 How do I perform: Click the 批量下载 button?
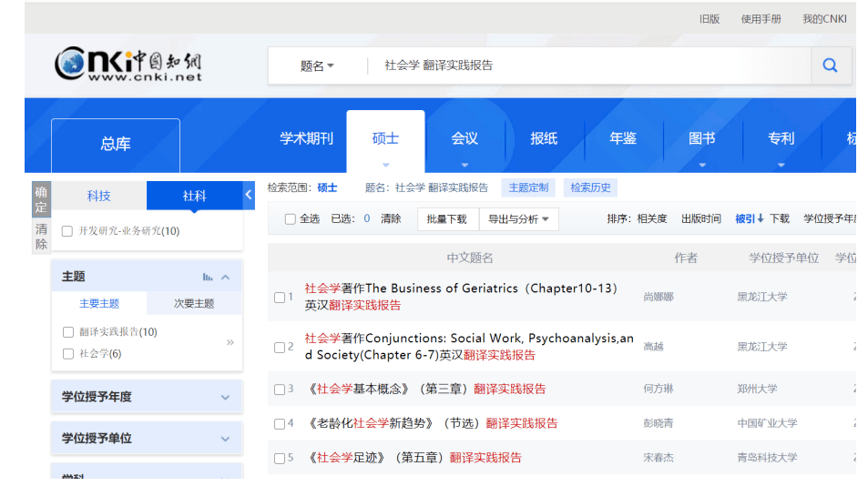tap(446, 219)
